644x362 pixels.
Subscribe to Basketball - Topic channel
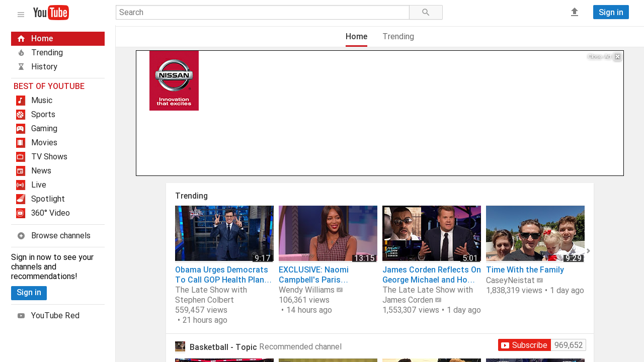[x=524, y=345]
